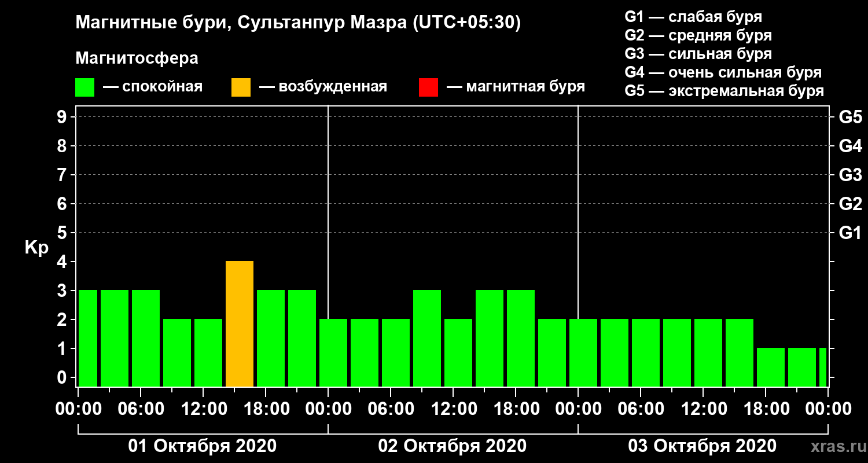868x463 pixels.
Task: Select the Kp 1 bar above 18:00 on 03 Октября
Action: coord(771,368)
